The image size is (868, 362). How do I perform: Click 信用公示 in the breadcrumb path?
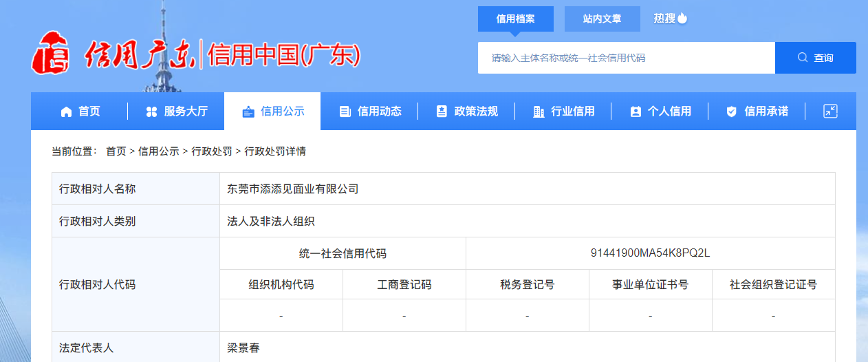point(158,151)
